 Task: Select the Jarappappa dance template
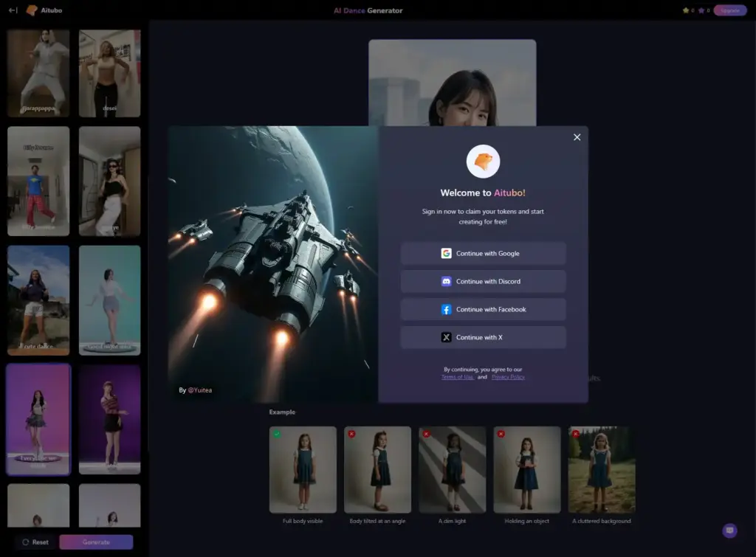tap(38, 73)
